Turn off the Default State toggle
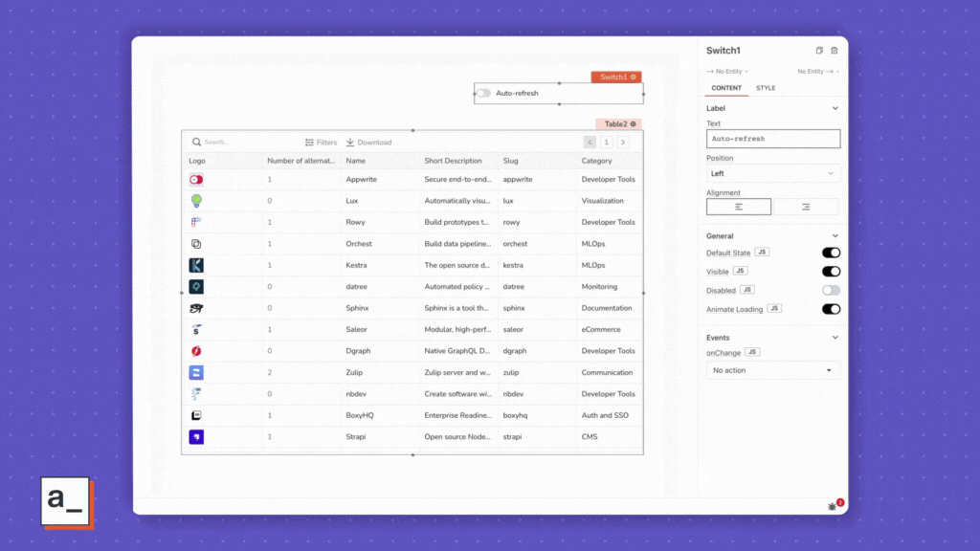This screenshot has height=551, width=980. [831, 253]
